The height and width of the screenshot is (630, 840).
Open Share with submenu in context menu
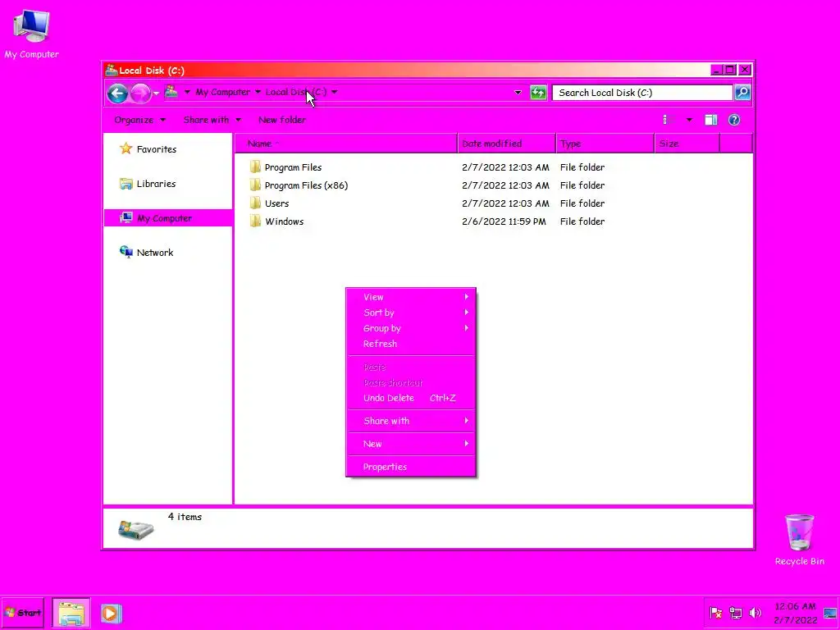coord(411,421)
